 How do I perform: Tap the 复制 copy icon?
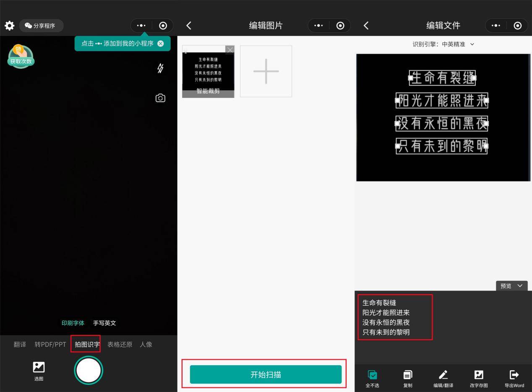[407, 378]
